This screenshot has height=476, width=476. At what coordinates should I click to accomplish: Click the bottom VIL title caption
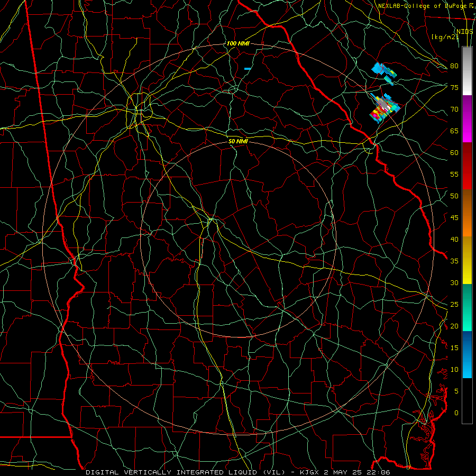[238, 472]
